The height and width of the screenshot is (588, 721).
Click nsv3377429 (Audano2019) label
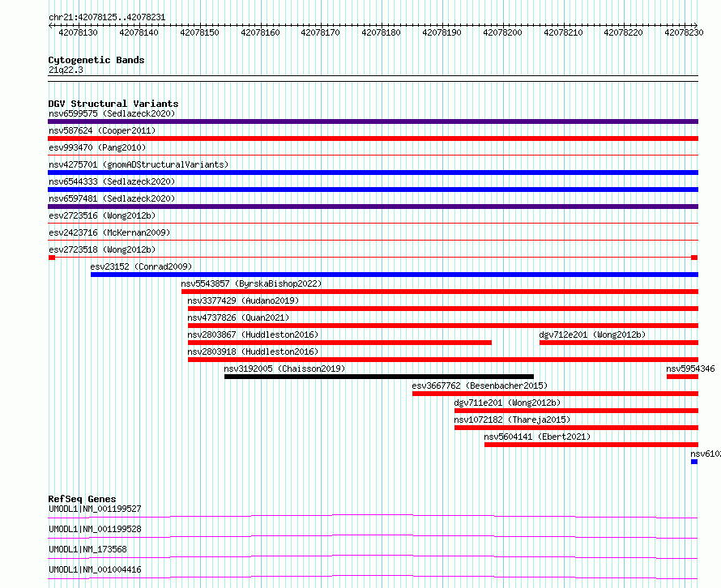243,300
